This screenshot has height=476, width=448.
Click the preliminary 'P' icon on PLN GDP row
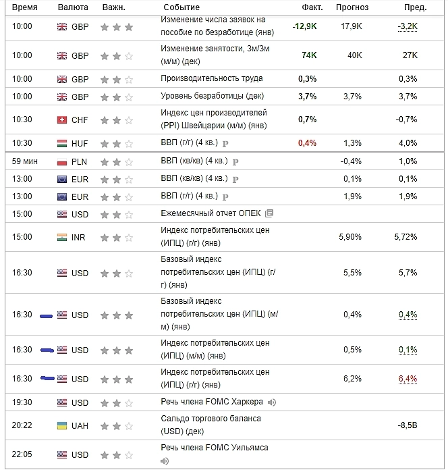[234, 161]
